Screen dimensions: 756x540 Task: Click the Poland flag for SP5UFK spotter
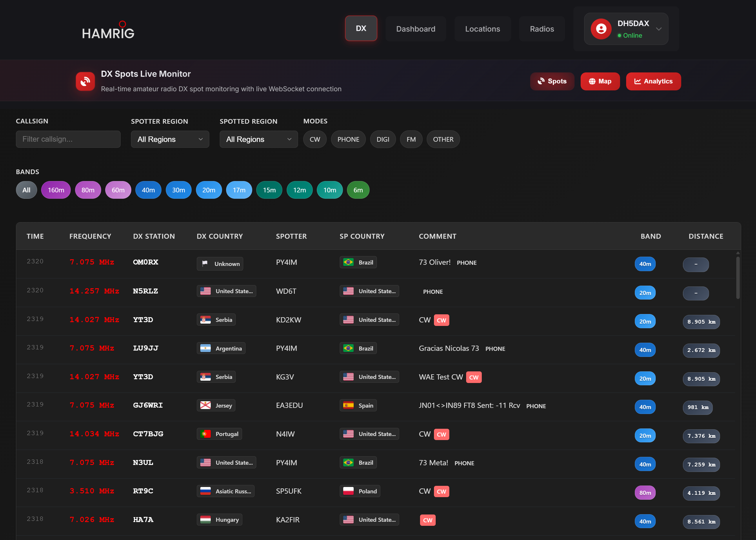coord(348,491)
